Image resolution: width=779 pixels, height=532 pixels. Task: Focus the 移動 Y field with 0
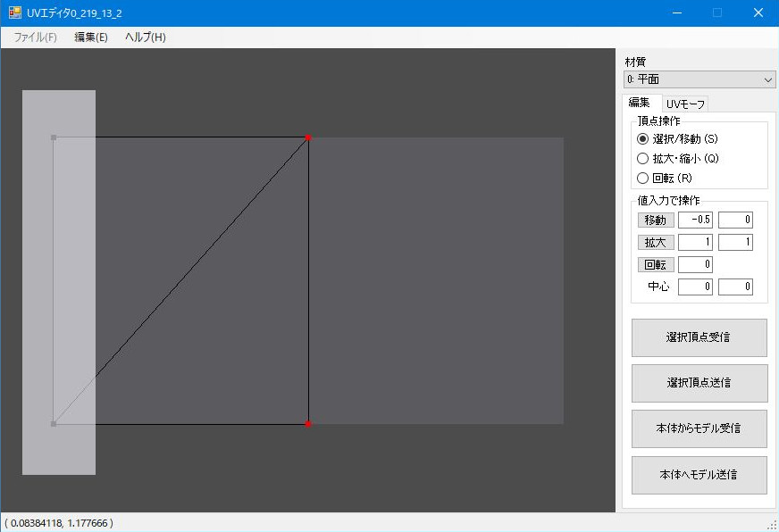735,220
